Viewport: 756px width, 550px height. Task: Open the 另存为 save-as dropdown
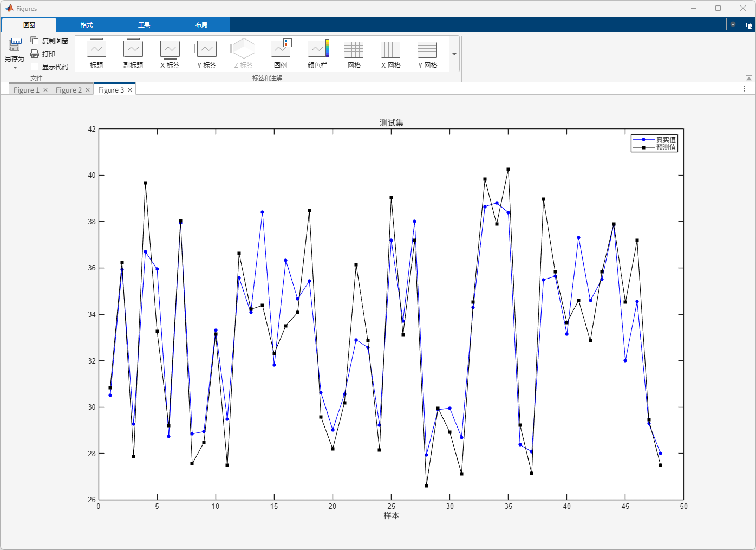[x=15, y=68]
